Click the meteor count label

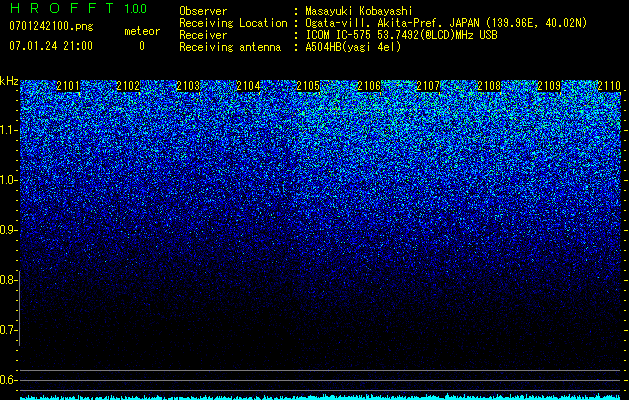142,31
